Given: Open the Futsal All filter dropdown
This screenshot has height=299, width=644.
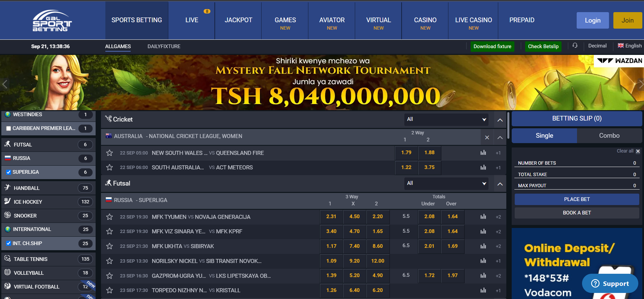Looking at the screenshot, I should point(446,183).
